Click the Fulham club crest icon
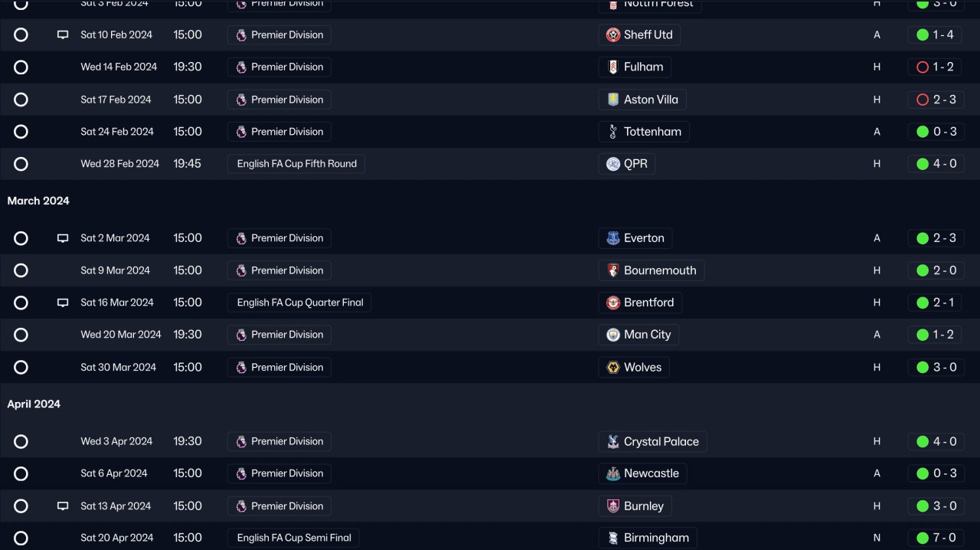The width and height of the screenshot is (980, 550). [x=613, y=67]
